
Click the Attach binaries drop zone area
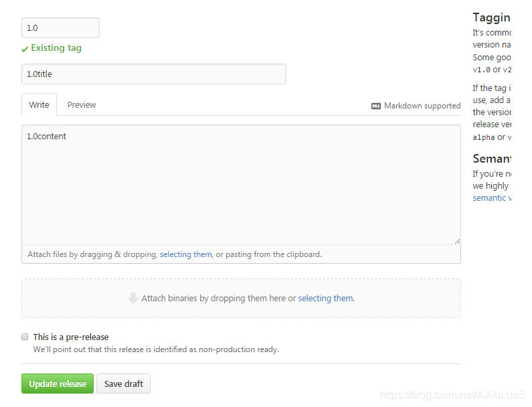pos(241,299)
